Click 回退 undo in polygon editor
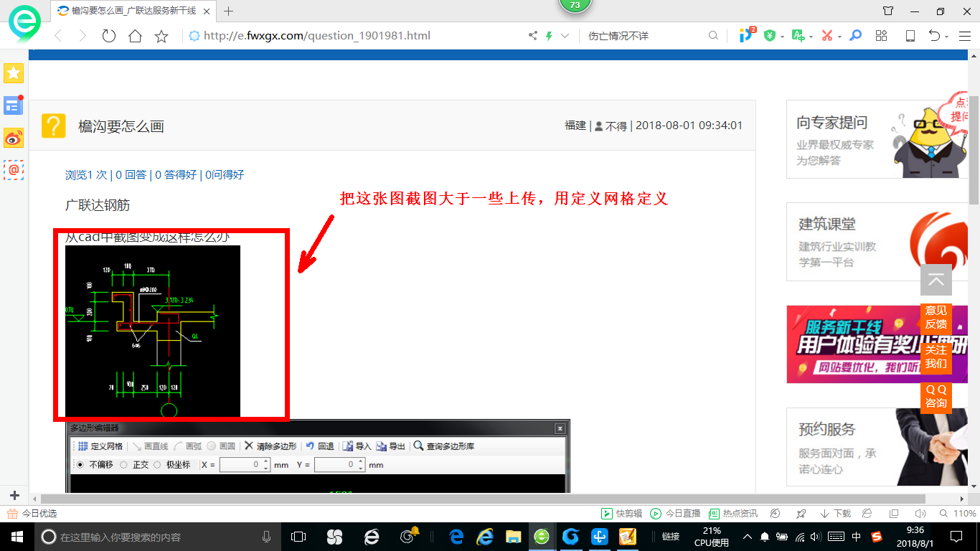 (320, 446)
